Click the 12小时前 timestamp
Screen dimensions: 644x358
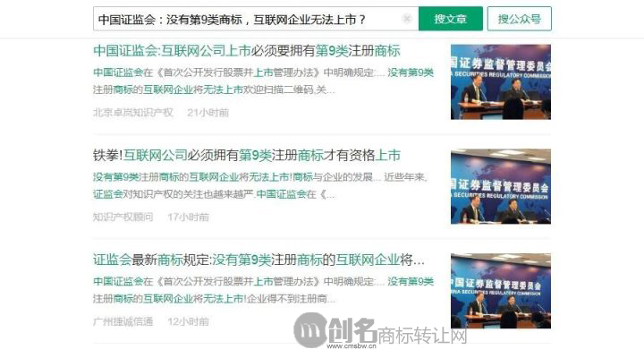coord(188,321)
